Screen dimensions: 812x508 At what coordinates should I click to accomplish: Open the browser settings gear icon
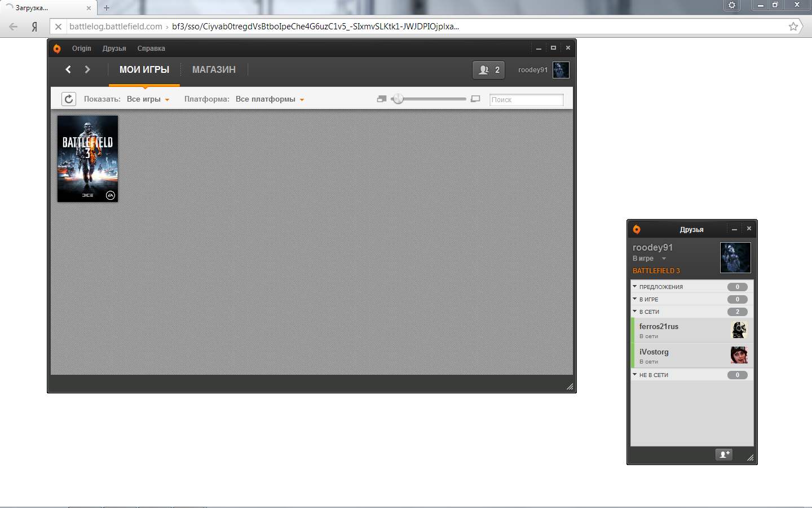(x=732, y=5)
